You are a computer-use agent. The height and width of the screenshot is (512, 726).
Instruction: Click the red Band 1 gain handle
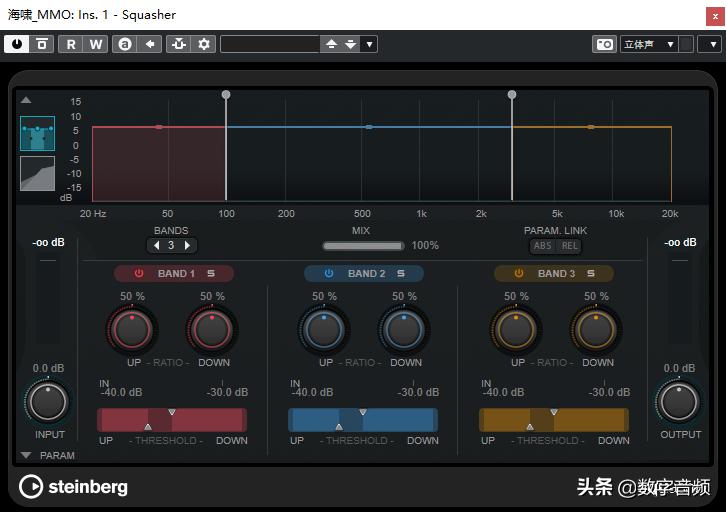(159, 127)
